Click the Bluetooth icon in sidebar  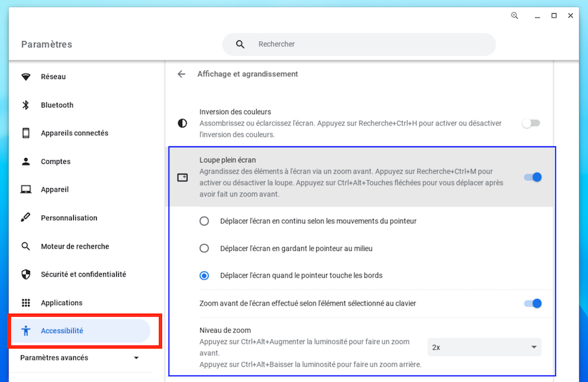point(26,105)
